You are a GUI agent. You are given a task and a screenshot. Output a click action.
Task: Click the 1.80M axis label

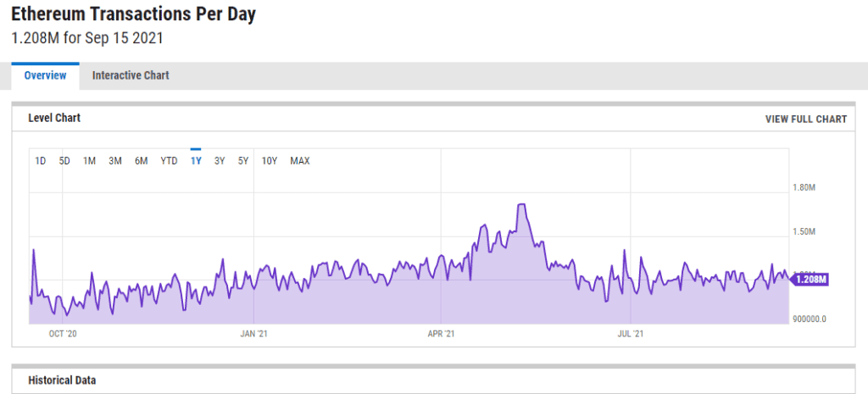pos(804,187)
